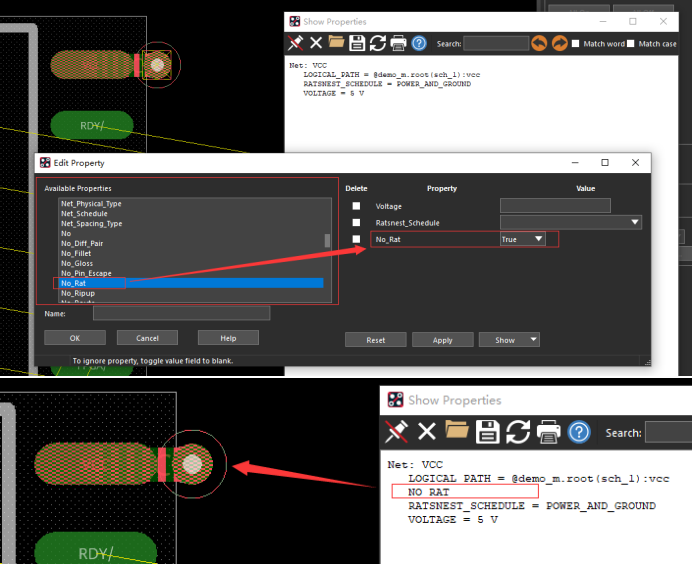Toggle the Match case checkbox
The image size is (692, 565).
[x=630, y=43]
